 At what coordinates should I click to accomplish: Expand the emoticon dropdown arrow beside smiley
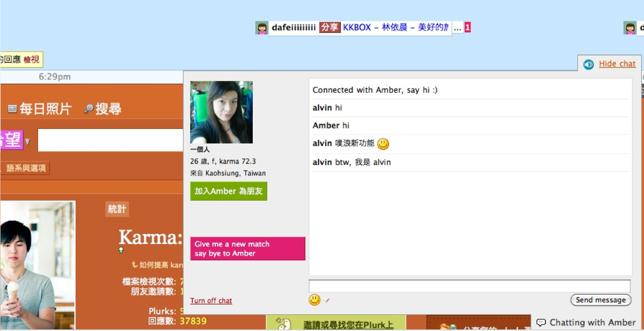[326, 300]
